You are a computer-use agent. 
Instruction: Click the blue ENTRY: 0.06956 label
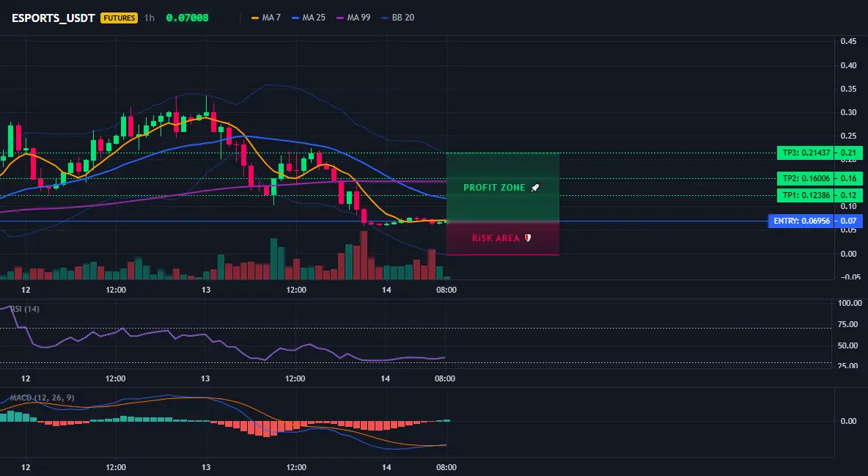[801, 221]
